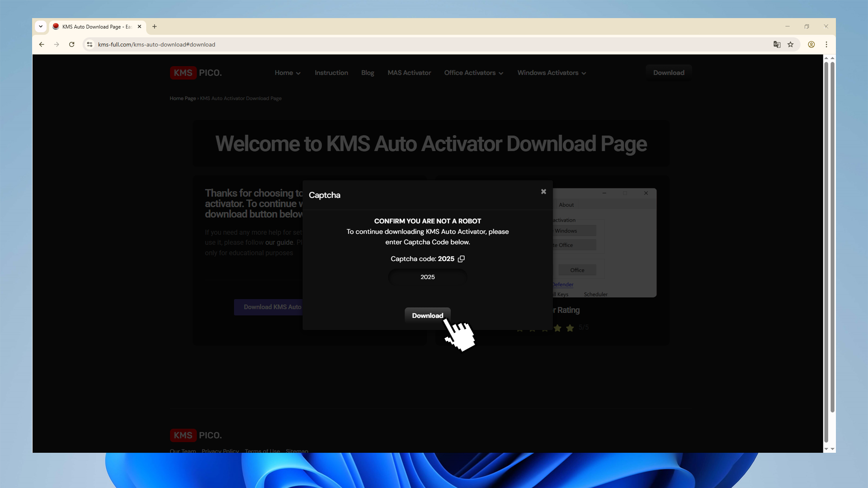The width and height of the screenshot is (868, 488).
Task: Open the Instruction menu item
Action: tap(331, 73)
